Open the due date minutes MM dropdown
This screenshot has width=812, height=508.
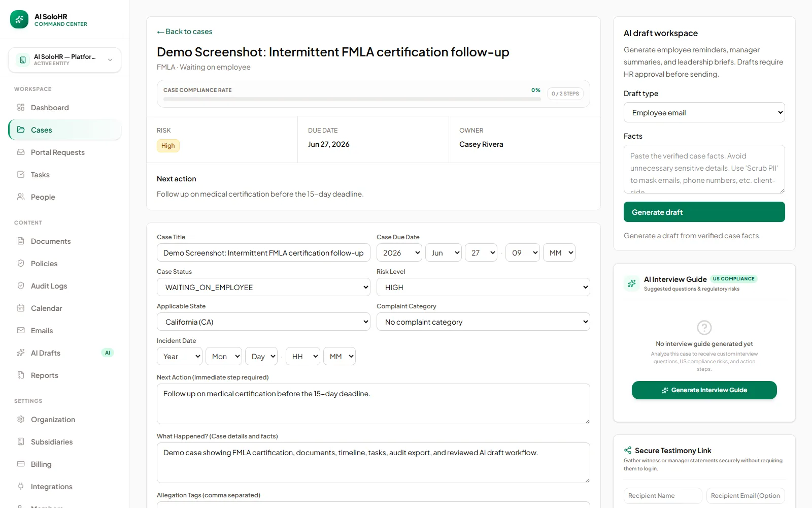(559, 252)
